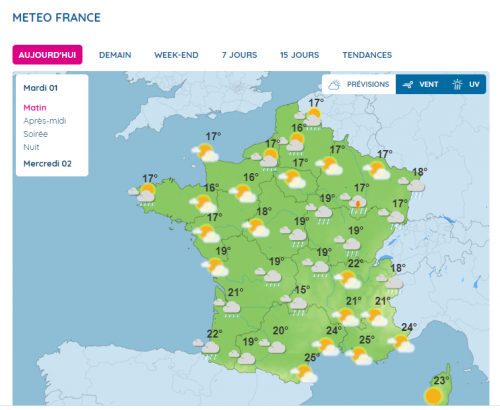The image size is (500, 410).
Task: Jump to Mercredi 02 in the day list
Action: coord(47,164)
